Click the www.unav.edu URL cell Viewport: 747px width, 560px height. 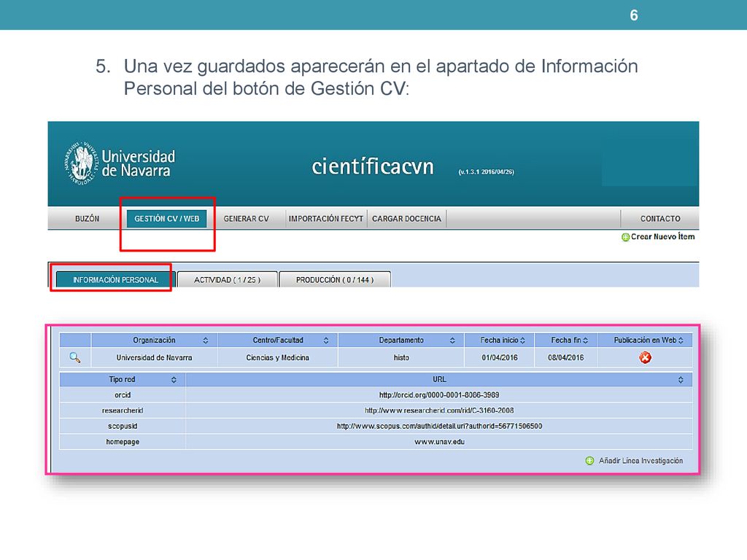click(438, 442)
